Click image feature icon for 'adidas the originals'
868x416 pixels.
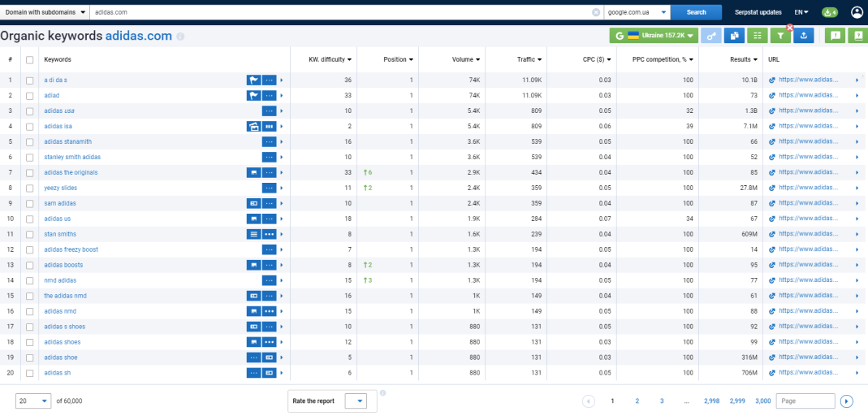[x=253, y=173]
